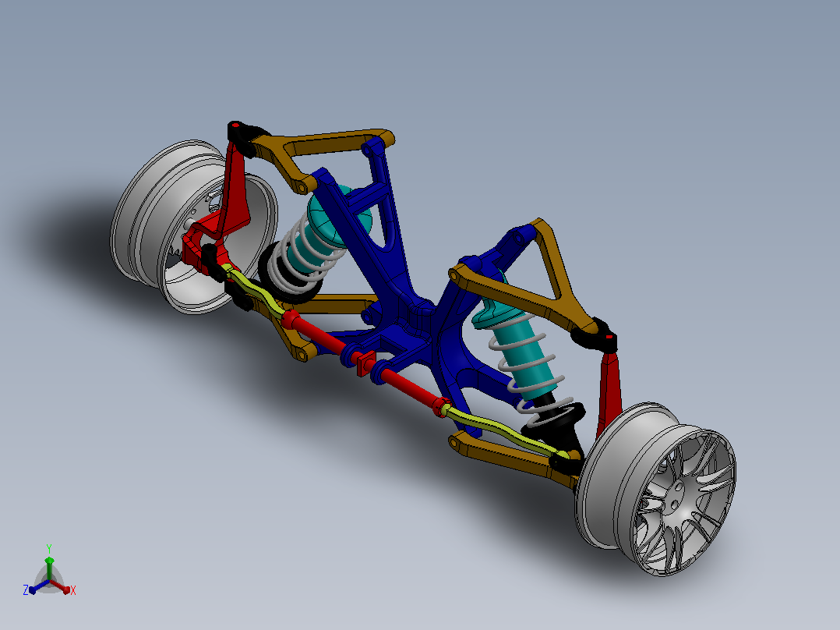Screen dimensions: 840x630
Task: Click the green Y axis of the triad
Action: 49,567
